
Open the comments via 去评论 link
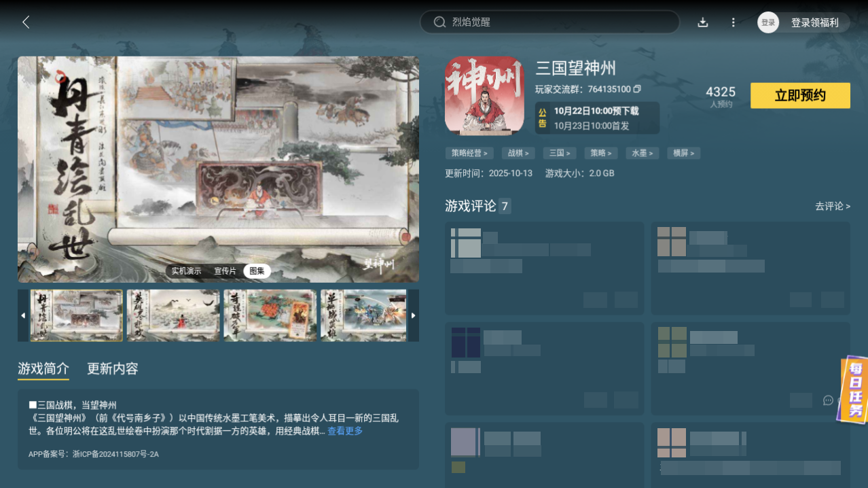pyautogui.click(x=832, y=206)
